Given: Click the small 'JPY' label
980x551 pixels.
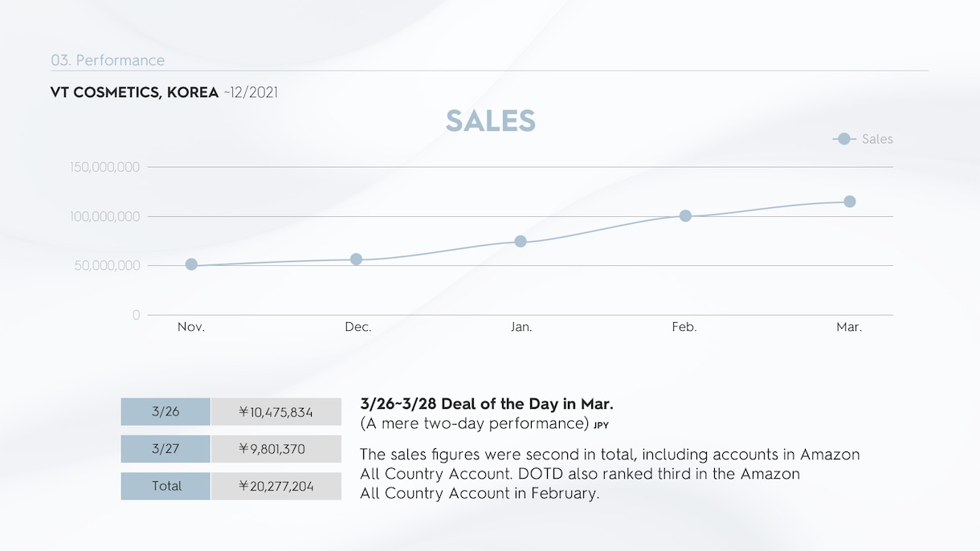Looking at the screenshot, I should point(601,426).
